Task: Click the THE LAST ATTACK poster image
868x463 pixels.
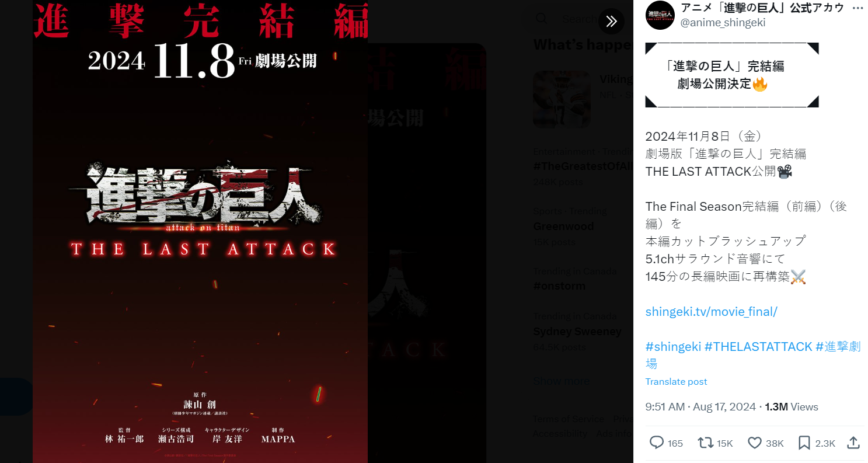Action: coord(200,232)
